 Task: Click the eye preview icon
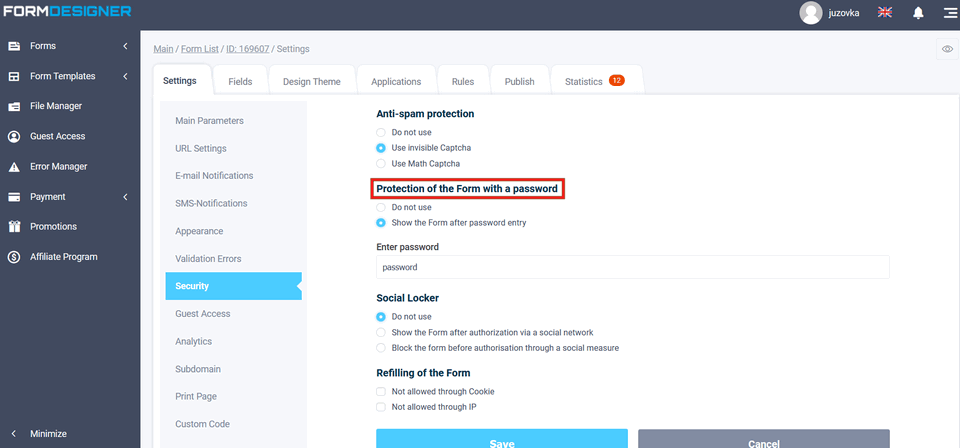pos(946,49)
